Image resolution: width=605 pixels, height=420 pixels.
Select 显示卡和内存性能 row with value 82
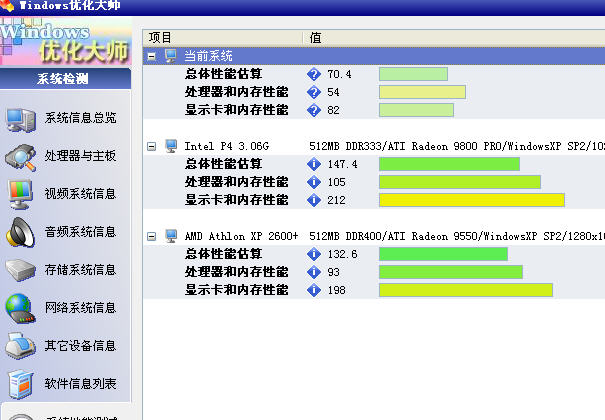(374, 110)
